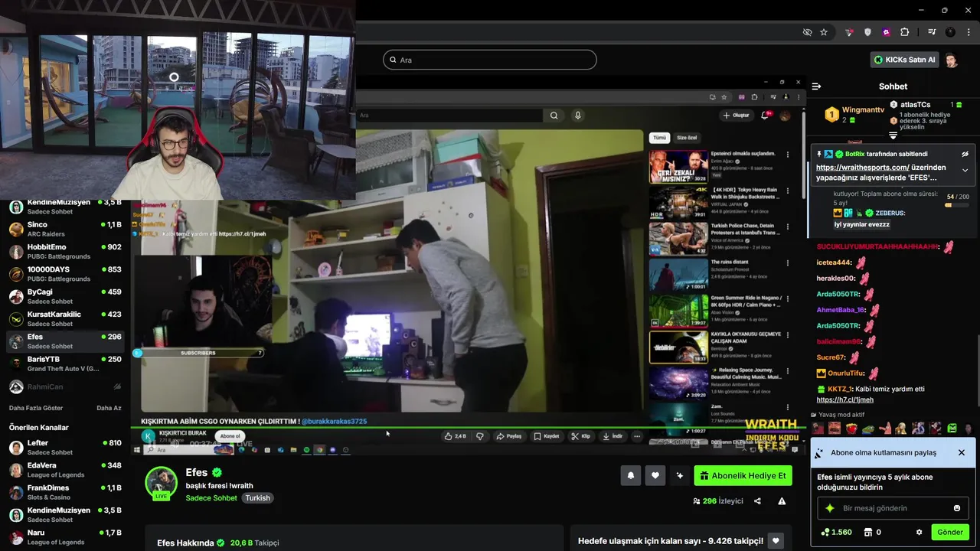980x551 pixels.
Task: Click the Sadece Sohbet category link under Efes
Action: coord(211,498)
